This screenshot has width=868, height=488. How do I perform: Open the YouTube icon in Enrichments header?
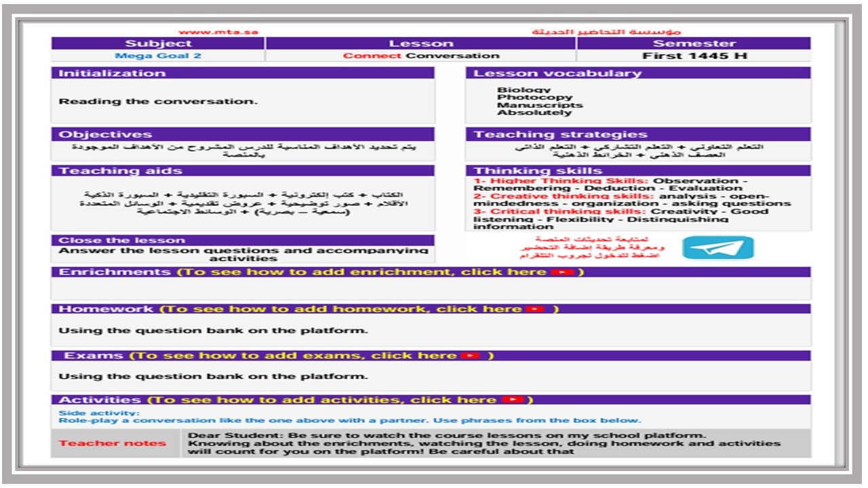pos(562,272)
